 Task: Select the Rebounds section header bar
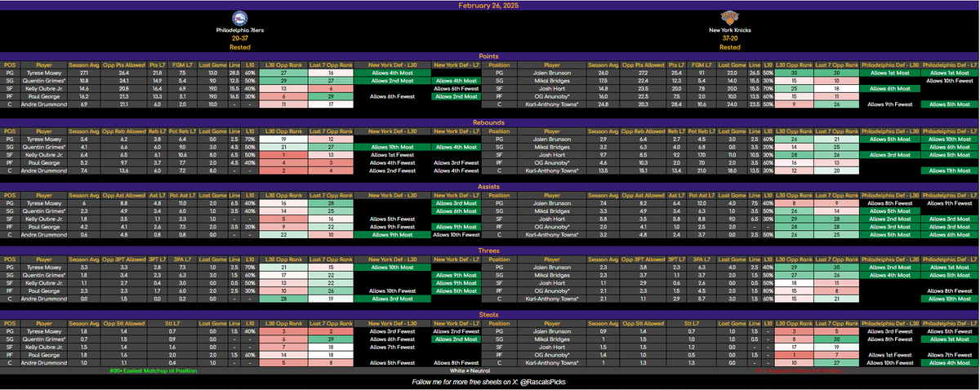point(490,122)
